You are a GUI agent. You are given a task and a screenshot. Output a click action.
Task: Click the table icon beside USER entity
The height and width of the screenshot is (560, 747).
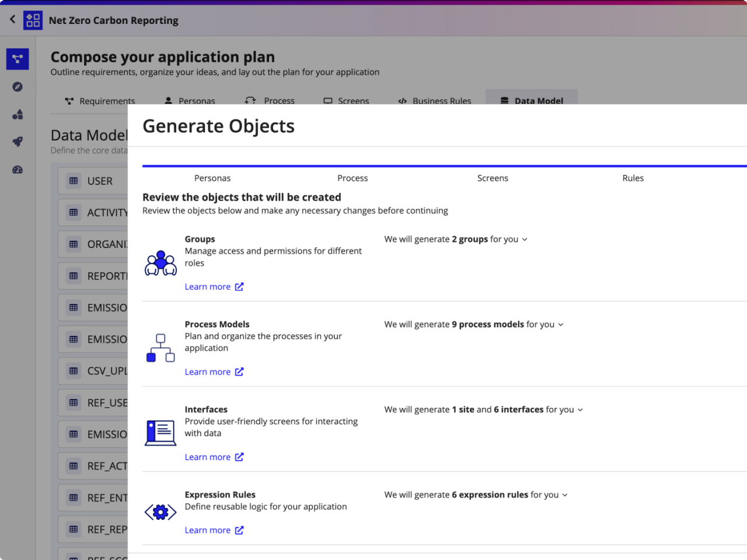point(74,181)
